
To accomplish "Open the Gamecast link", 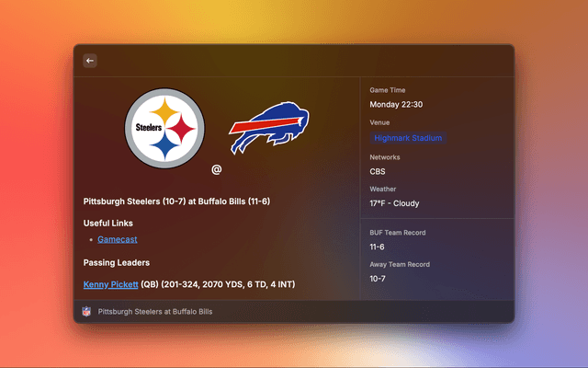I will [117, 239].
